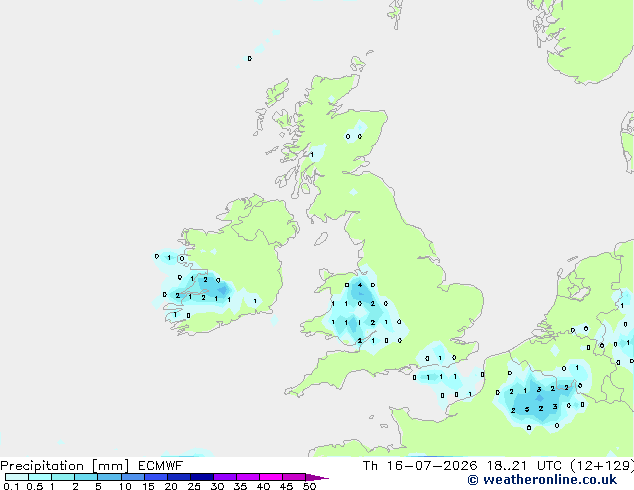Image resolution: width=634 pixels, height=490 pixels.
Task: Click the legend scale label 15
Action: (x=148, y=486)
